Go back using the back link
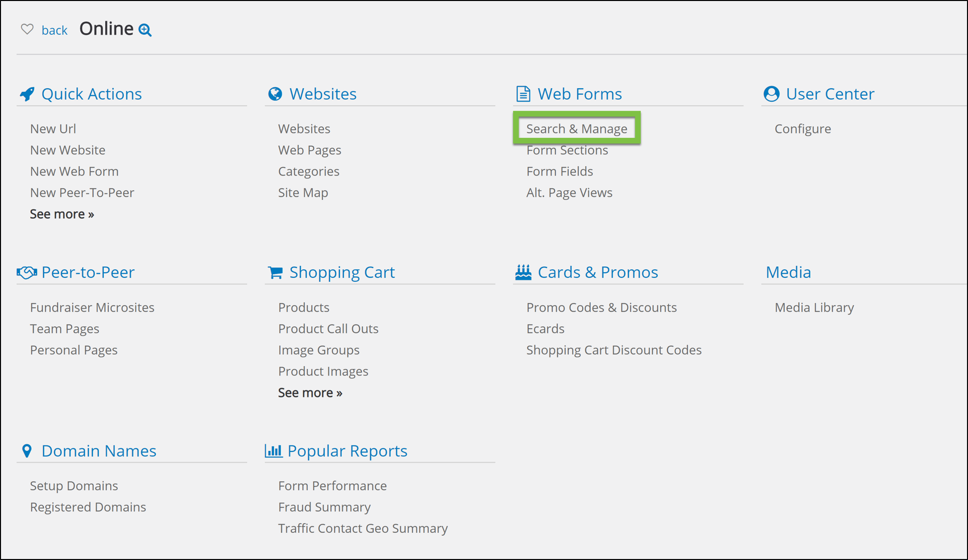This screenshot has height=560, width=968. tap(55, 30)
